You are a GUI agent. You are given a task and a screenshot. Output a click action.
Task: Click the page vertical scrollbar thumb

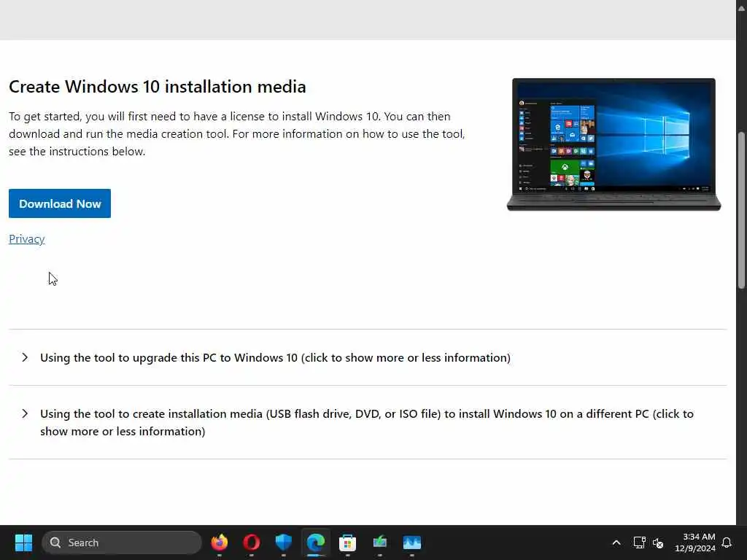coord(741,210)
